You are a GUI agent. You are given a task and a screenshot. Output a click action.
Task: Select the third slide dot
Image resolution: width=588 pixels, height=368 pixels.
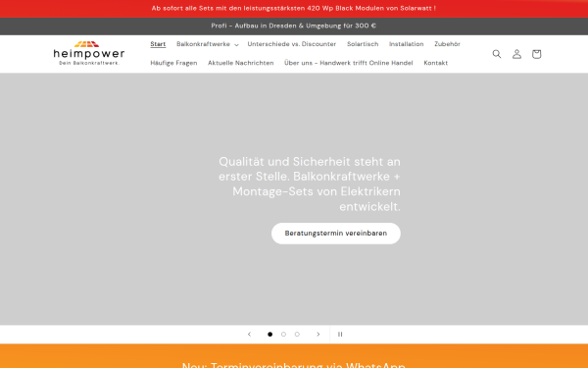pos(297,335)
